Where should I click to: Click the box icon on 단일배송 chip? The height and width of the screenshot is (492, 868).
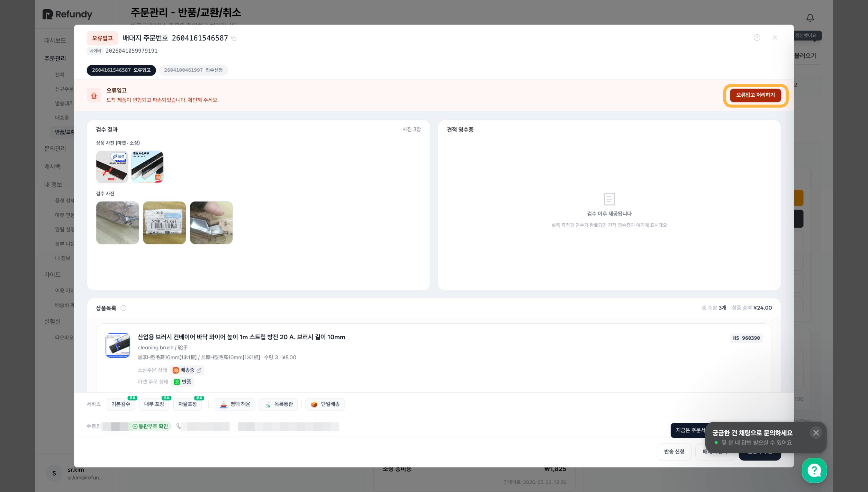(x=314, y=404)
